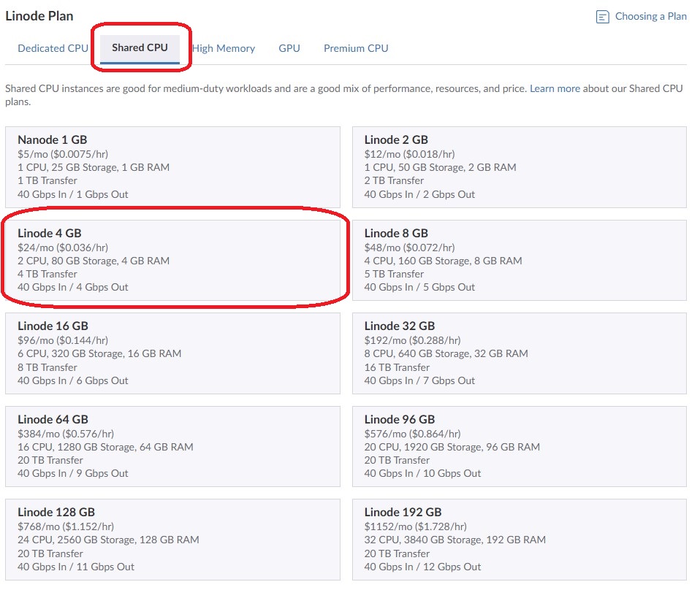Click the '5 TB Transfer' text

(394, 274)
